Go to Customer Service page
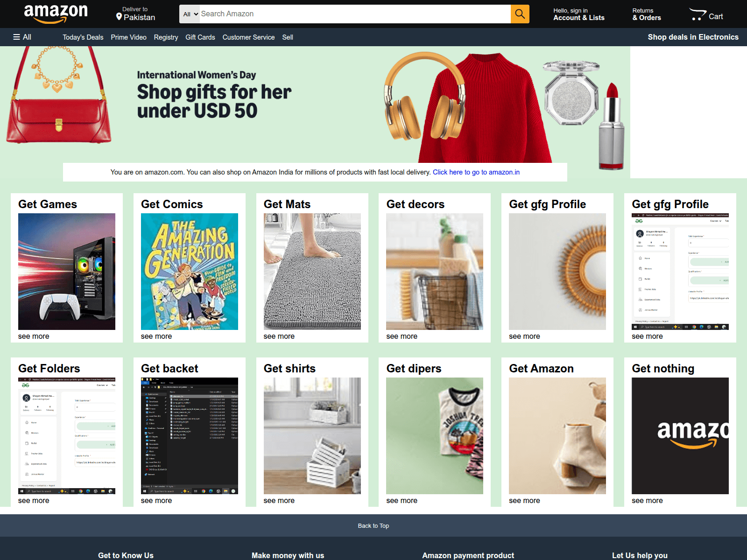Screen dimensions: 747x560 [248, 37]
